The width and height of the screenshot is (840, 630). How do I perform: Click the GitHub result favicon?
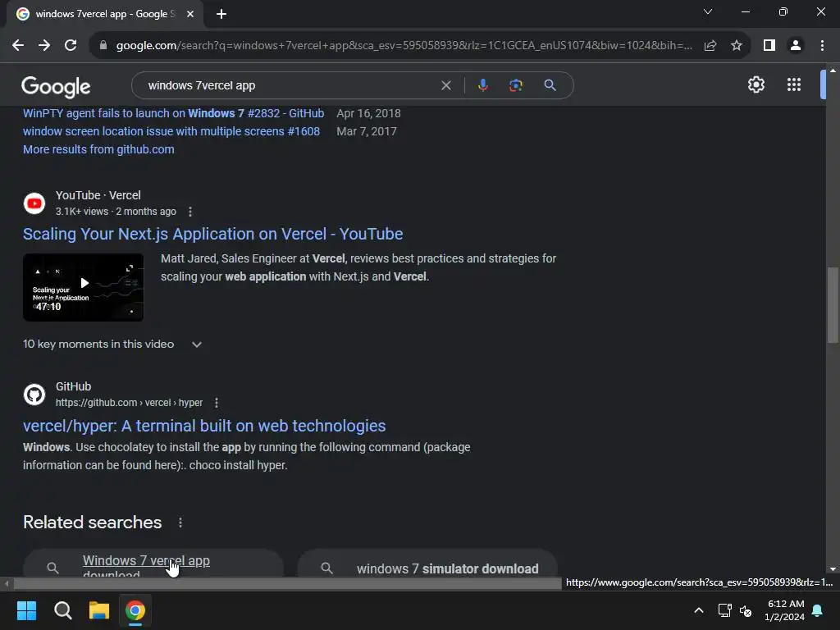pyautogui.click(x=34, y=395)
